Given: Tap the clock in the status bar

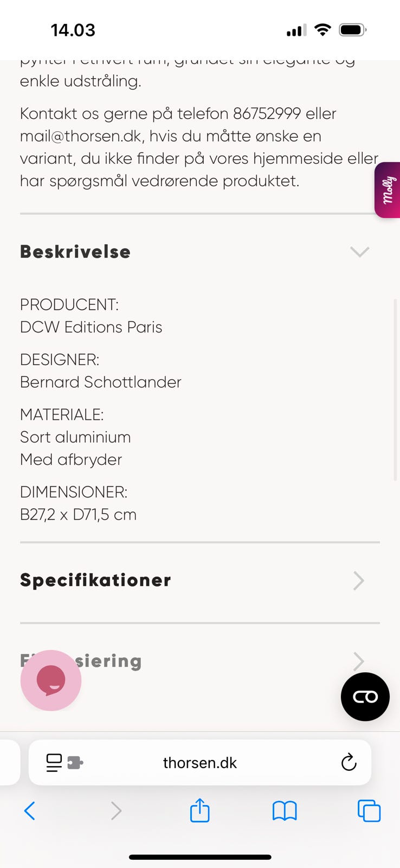Looking at the screenshot, I should pyautogui.click(x=73, y=30).
